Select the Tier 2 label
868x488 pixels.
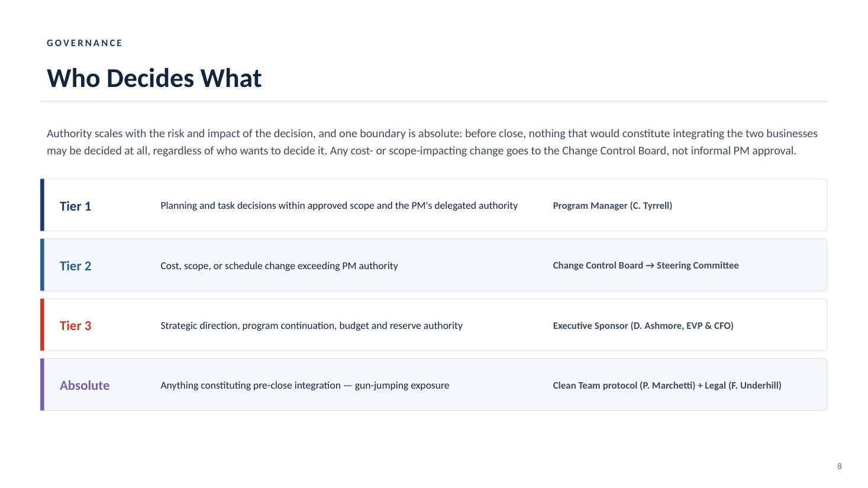[76, 266]
